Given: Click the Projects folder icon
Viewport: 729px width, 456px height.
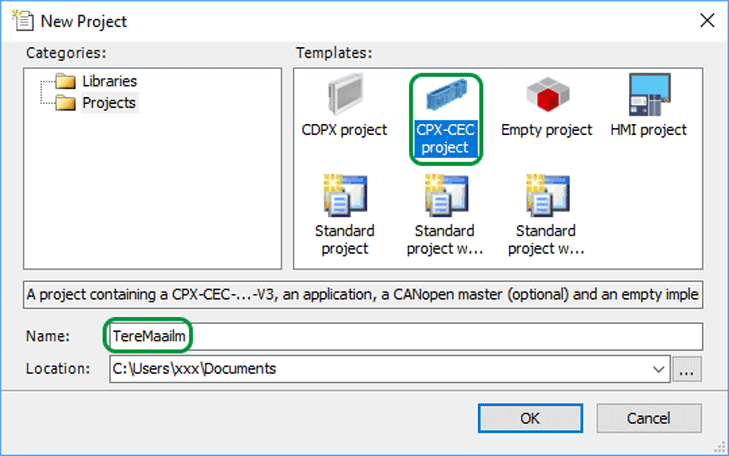Looking at the screenshot, I should [66, 103].
